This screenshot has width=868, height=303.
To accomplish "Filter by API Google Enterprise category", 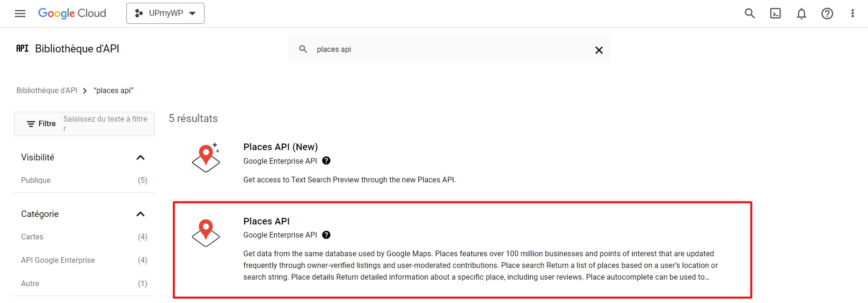I will 58,260.
